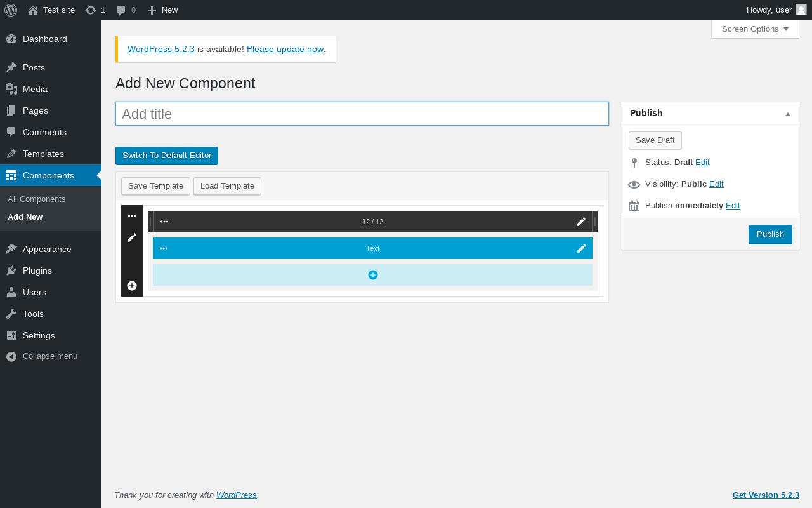Click the status pin icon
812x508 pixels.
pyautogui.click(x=634, y=163)
